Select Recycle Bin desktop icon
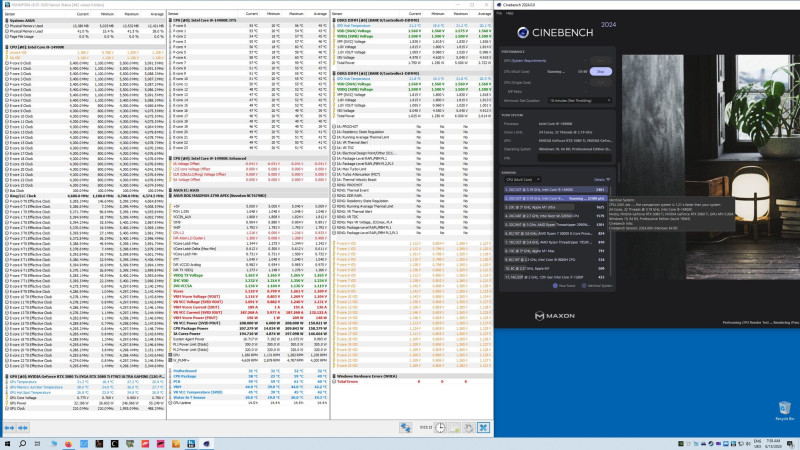The width and height of the screenshot is (800, 450). pos(784,411)
